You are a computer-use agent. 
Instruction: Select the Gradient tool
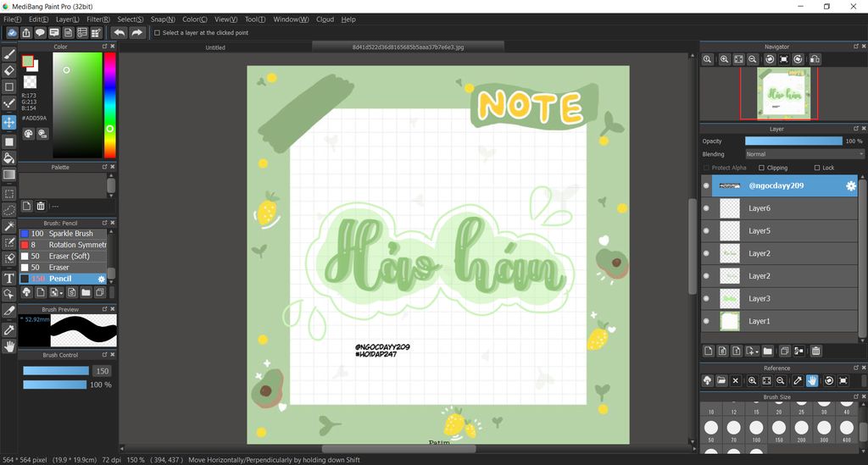(8, 174)
